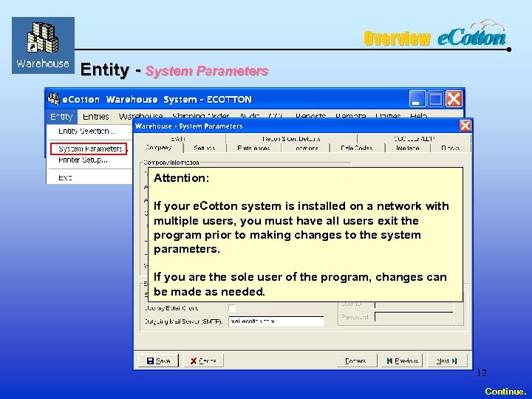This screenshot has width=532, height=399.
Task: Close the eCotton Warehouse System window
Action: pos(454,99)
